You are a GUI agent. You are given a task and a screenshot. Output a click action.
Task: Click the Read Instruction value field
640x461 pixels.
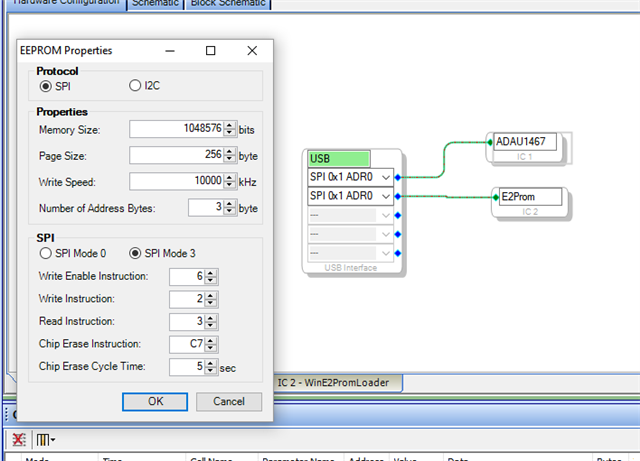pyautogui.click(x=187, y=322)
